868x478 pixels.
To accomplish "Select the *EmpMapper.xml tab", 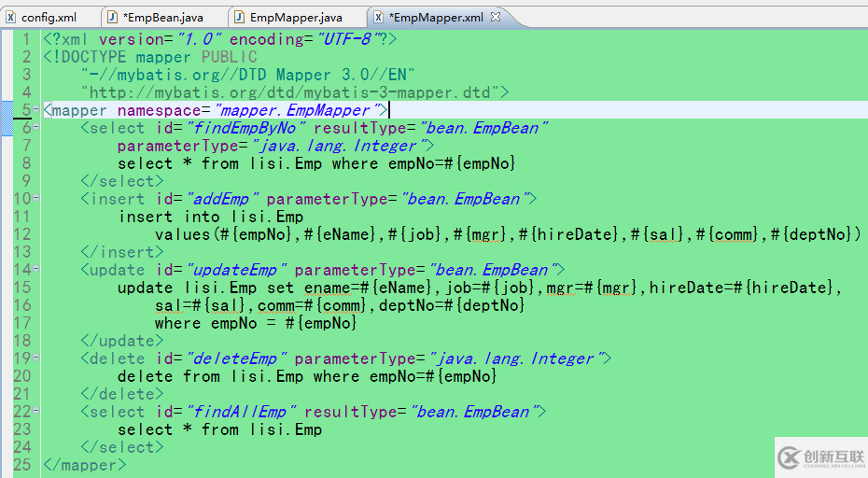I will tap(436, 18).
